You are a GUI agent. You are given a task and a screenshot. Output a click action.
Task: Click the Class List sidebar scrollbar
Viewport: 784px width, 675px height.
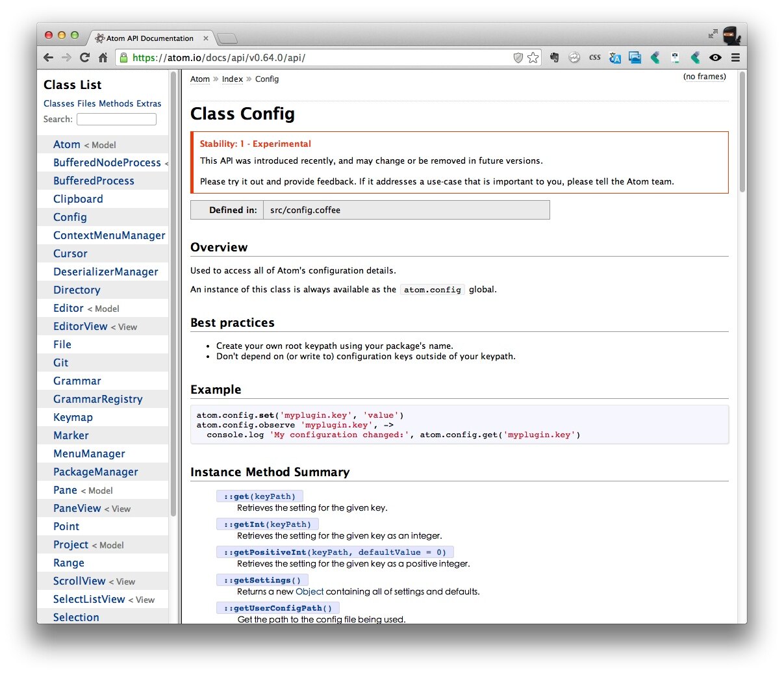click(173, 294)
